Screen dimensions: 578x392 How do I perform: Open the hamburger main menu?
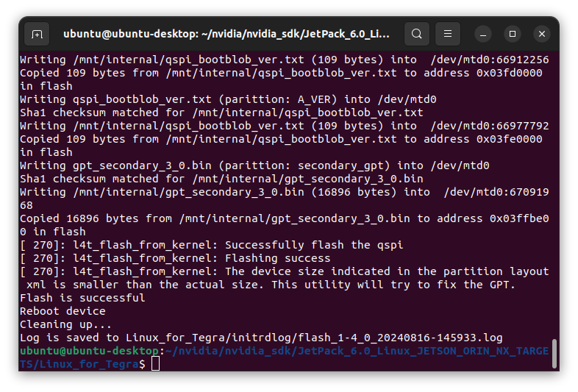pyautogui.click(x=448, y=34)
